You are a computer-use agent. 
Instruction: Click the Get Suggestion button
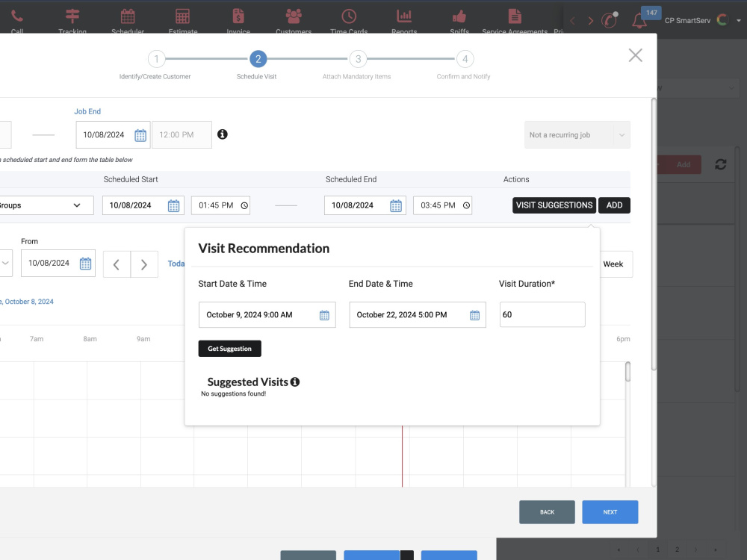tap(229, 349)
